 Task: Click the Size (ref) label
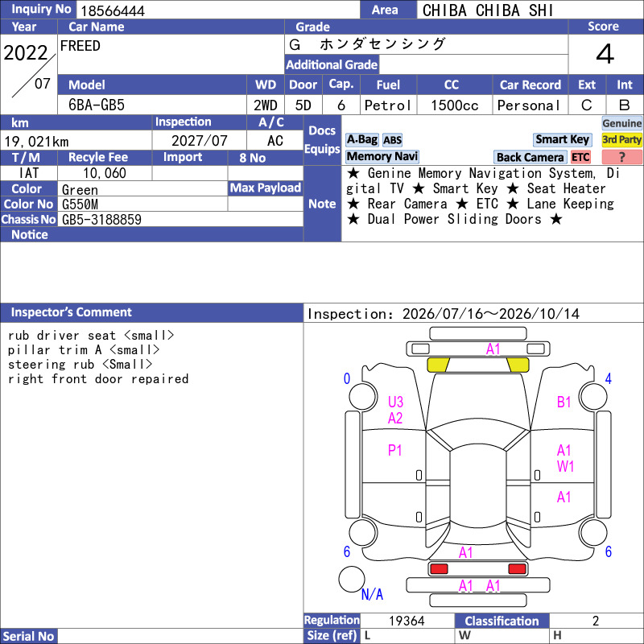pyautogui.click(x=332, y=636)
